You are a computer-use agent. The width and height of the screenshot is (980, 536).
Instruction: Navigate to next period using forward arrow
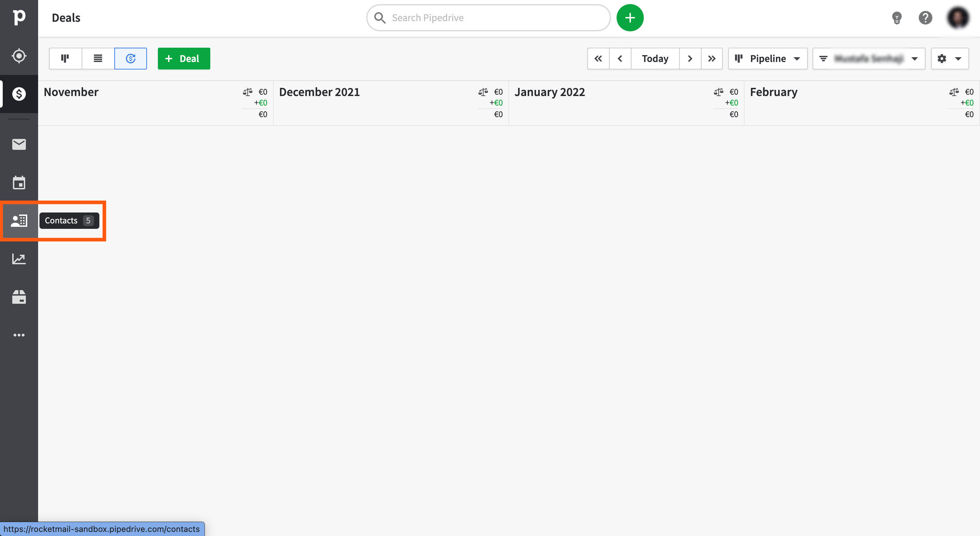[x=690, y=59]
